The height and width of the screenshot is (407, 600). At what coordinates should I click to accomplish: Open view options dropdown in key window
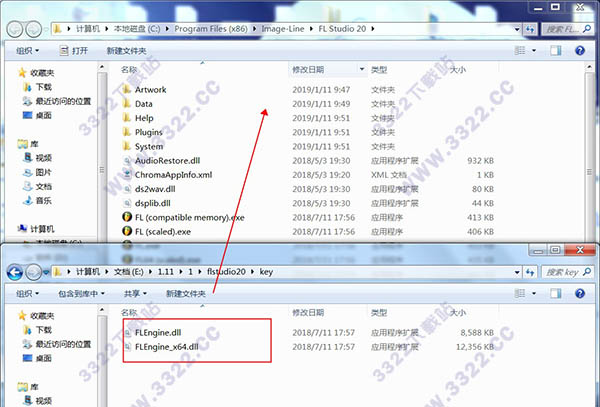pyautogui.click(x=534, y=293)
